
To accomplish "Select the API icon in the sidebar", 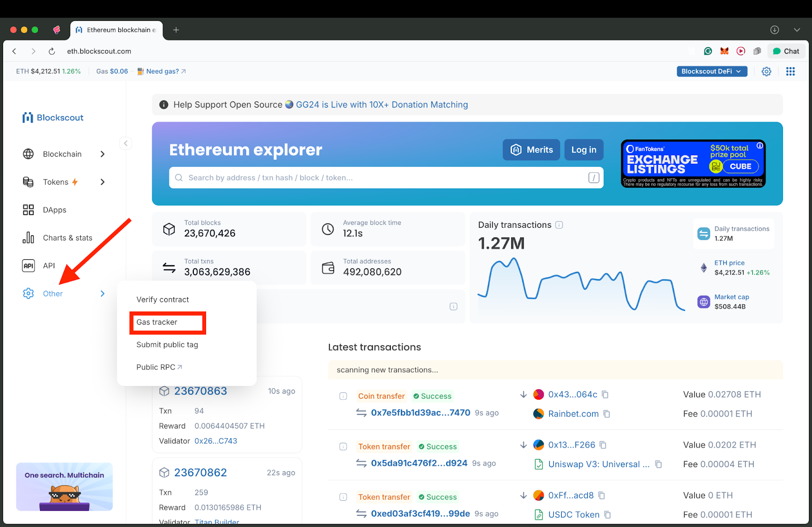I will pos(28,265).
